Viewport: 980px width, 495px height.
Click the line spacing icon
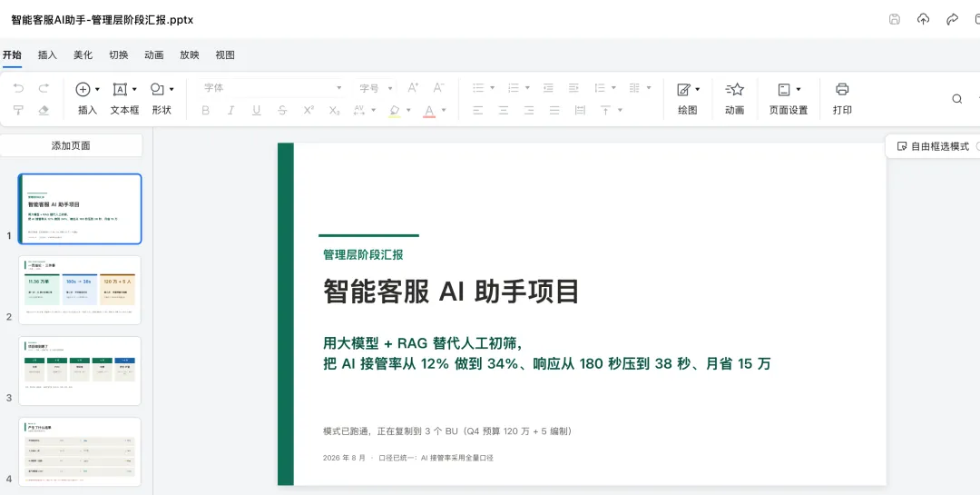coord(600,88)
